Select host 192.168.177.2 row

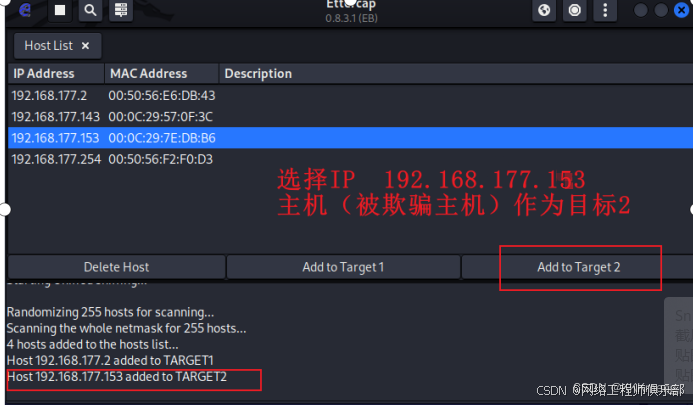pos(350,96)
